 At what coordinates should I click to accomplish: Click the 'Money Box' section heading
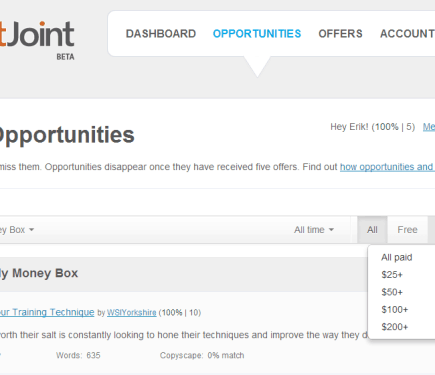(39, 273)
